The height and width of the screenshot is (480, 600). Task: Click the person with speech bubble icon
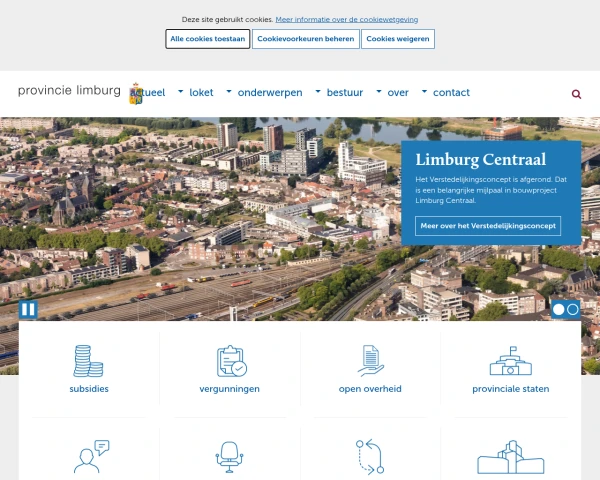[91, 457]
